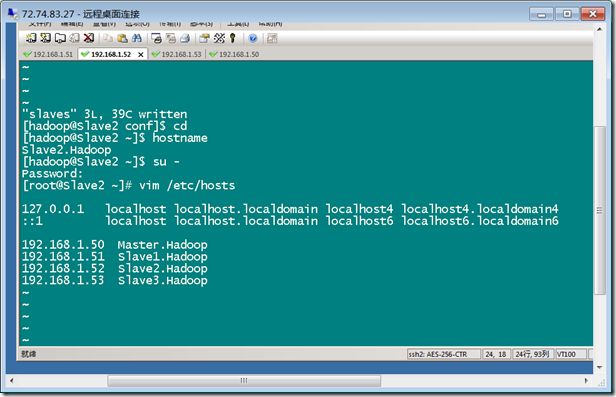
Task: Click the scroll up arrow
Action: (600, 29)
